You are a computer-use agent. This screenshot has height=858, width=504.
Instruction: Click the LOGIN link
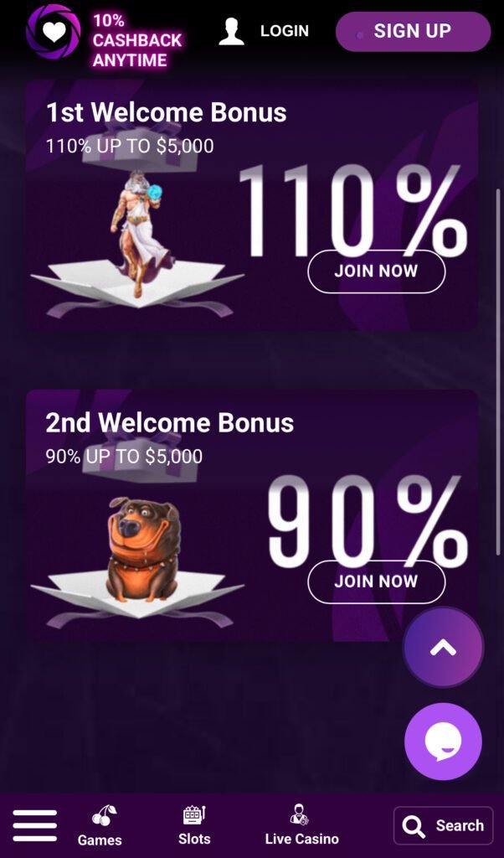click(x=285, y=31)
